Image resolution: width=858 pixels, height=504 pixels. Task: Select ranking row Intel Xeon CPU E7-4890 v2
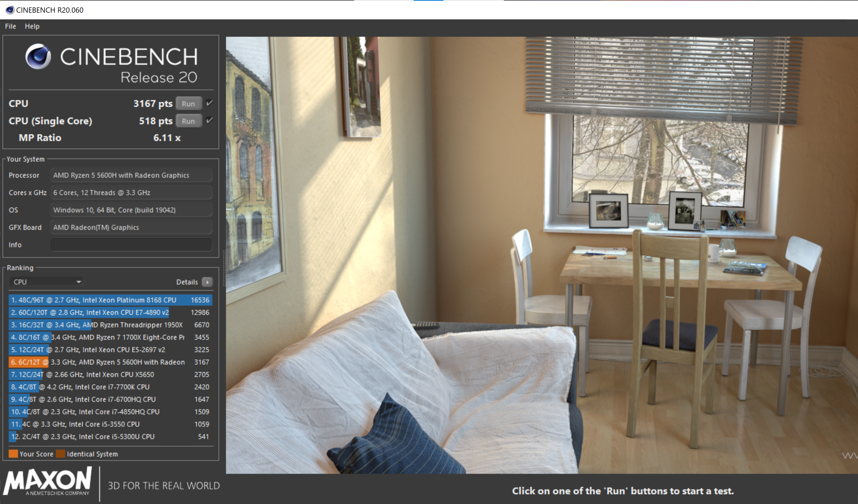pos(110,312)
